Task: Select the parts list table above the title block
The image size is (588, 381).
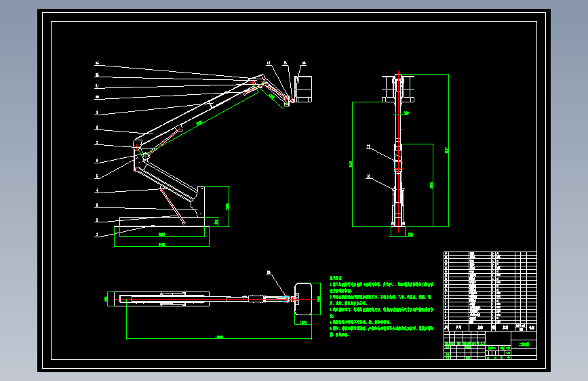Action: 490,291
